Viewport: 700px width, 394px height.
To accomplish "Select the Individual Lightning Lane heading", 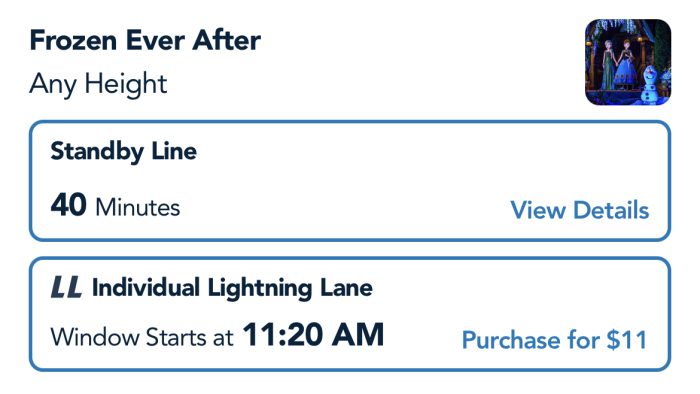I will click(232, 288).
